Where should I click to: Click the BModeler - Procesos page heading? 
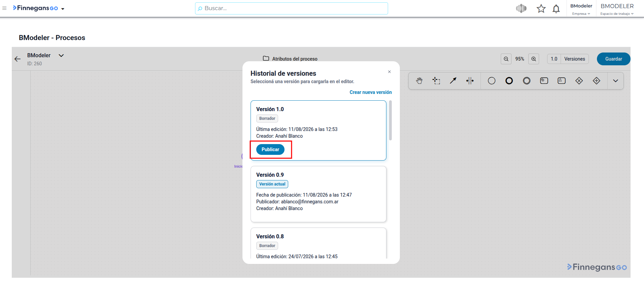click(x=52, y=38)
